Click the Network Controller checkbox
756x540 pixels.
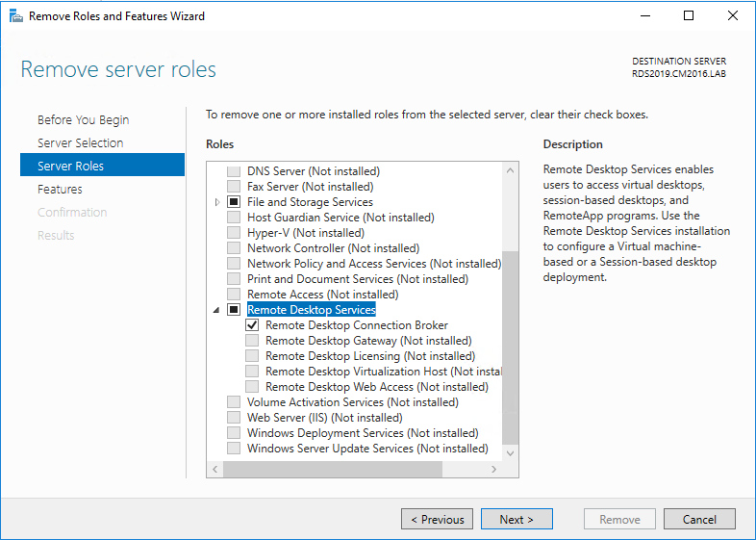coord(234,248)
